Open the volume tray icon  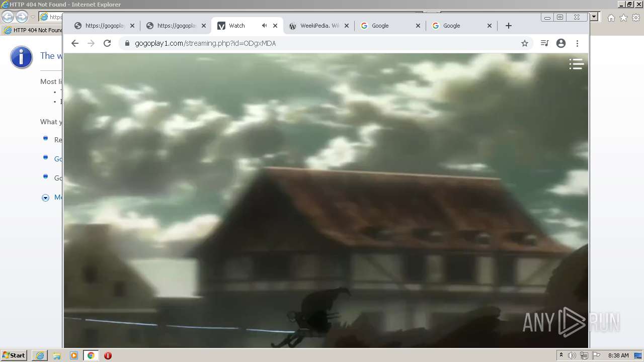[x=572, y=355]
